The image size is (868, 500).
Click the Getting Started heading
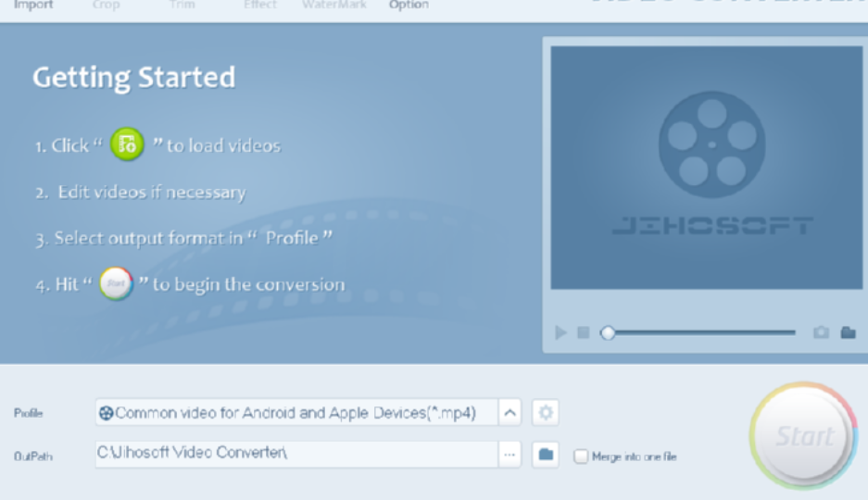point(134,78)
